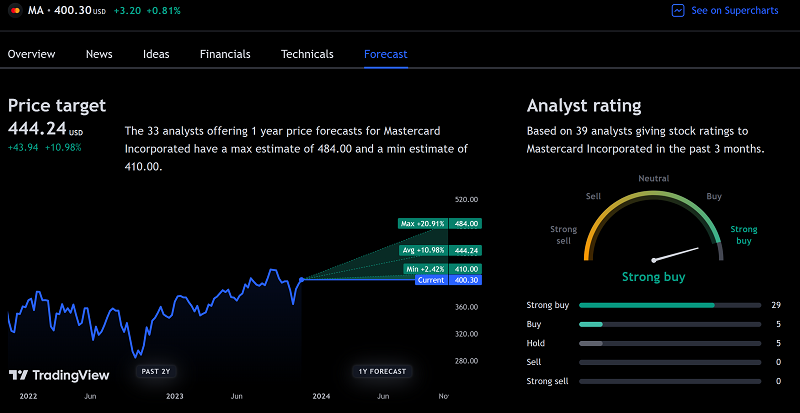Click the analyst rating gauge needle
The width and height of the screenshot is (800, 413).
pos(673,255)
